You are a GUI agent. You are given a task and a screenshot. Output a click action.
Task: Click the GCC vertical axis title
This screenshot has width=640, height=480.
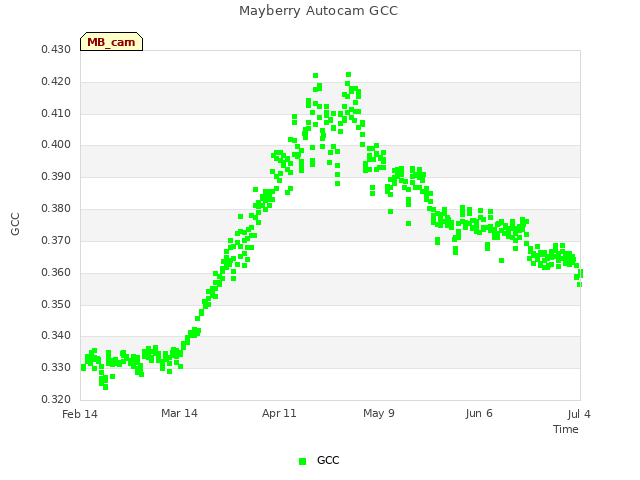coord(15,224)
